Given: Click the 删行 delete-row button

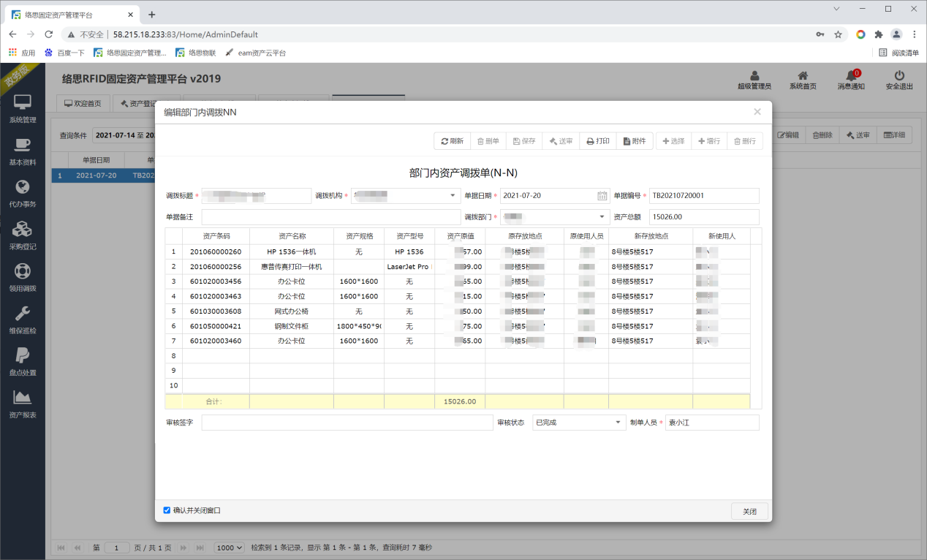Looking at the screenshot, I should pos(745,141).
